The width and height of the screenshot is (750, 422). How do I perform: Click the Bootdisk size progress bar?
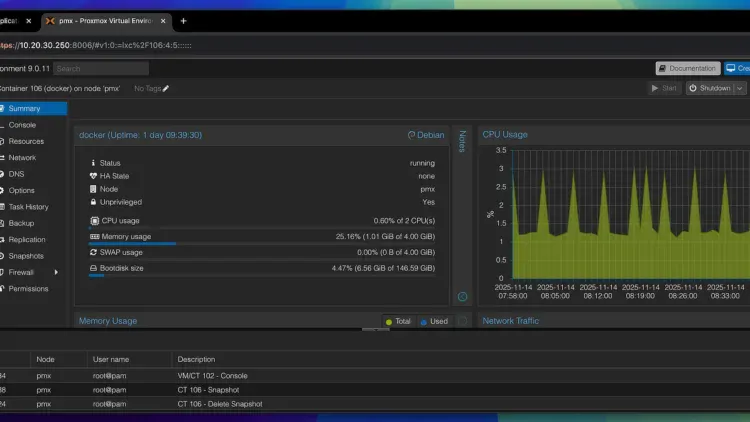262,275
